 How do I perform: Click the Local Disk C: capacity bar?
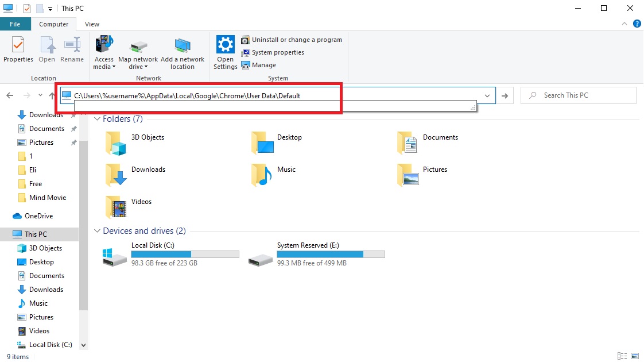(x=185, y=254)
